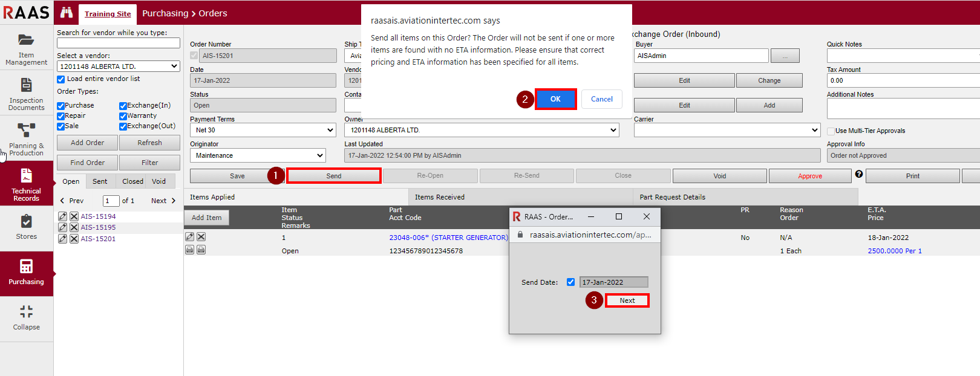
Task: Open Inspection Documents module
Action: (26, 94)
